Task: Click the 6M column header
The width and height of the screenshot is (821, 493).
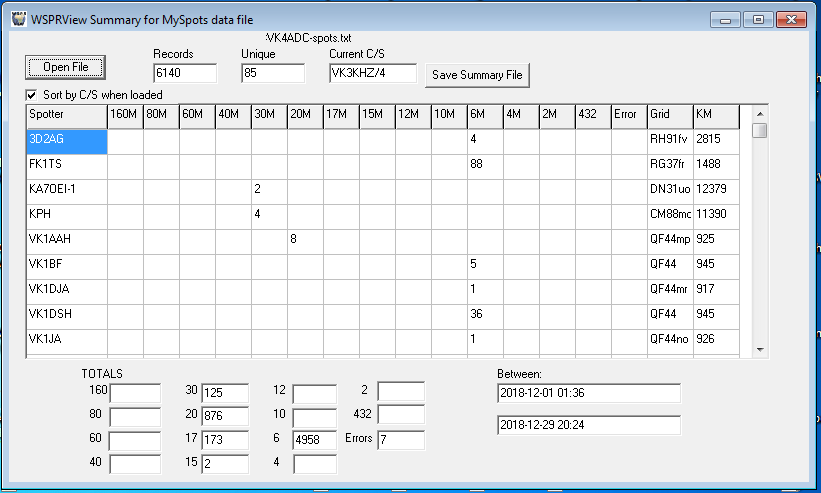Action: 484,115
